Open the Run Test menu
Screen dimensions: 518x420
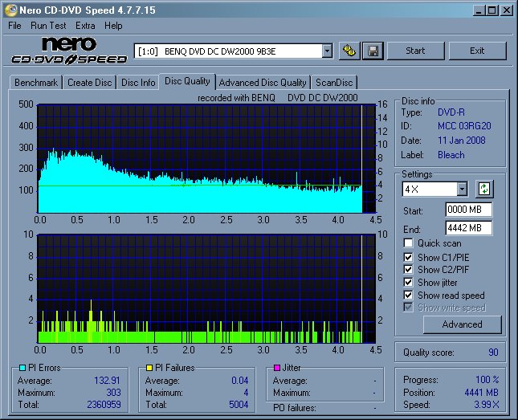point(48,26)
